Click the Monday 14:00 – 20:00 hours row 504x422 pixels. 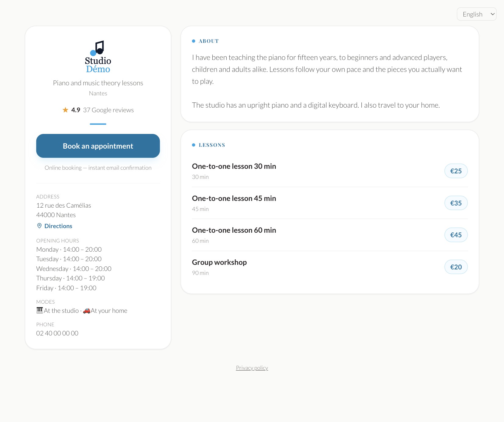(69, 250)
